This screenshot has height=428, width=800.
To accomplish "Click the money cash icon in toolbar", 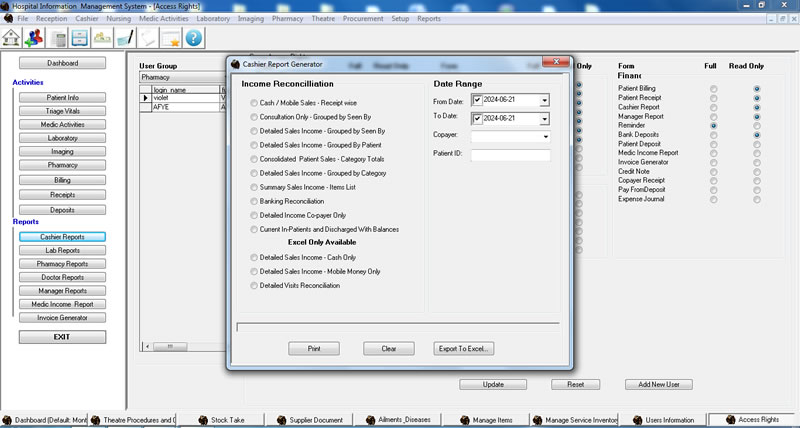I will [x=102, y=38].
